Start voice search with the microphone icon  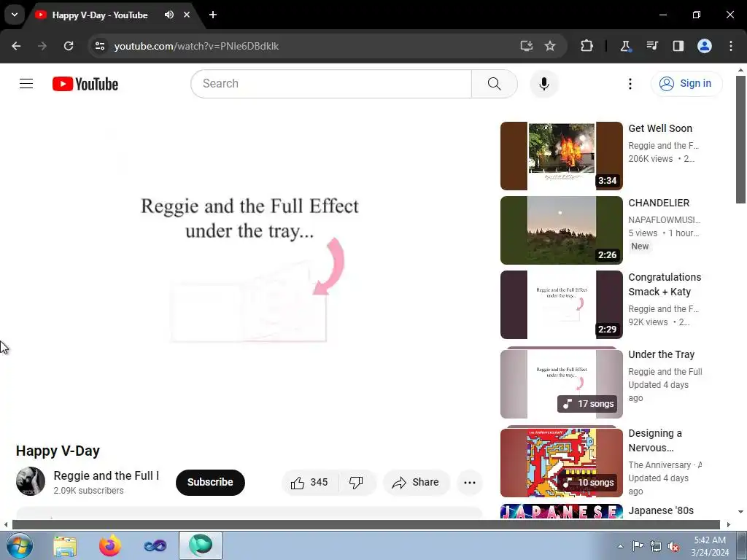click(x=543, y=84)
